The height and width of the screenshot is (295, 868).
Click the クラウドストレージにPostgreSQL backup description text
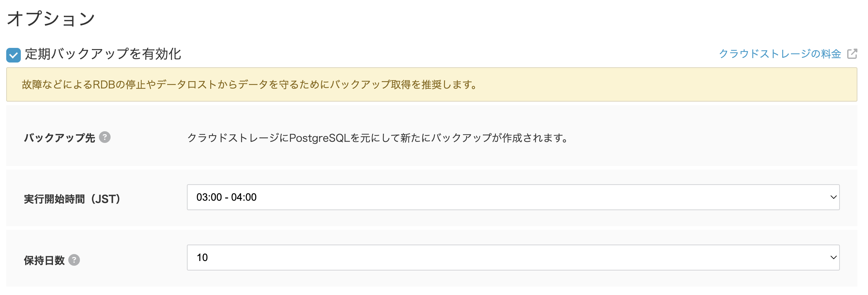point(378,138)
